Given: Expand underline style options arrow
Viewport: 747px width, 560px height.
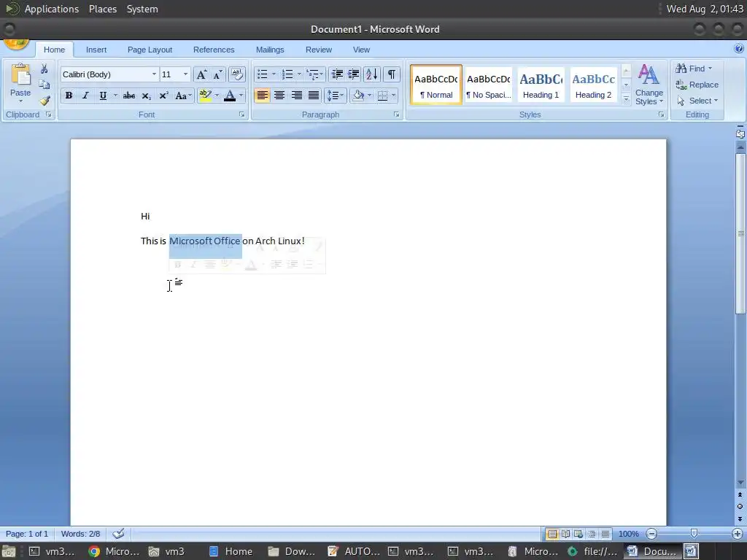Looking at the screenshot, I should pos(115,96).
